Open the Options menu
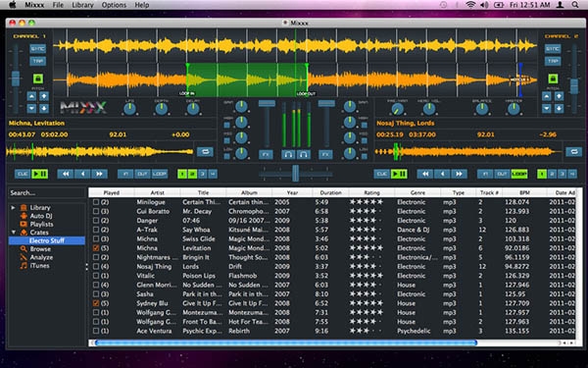Screen dimensions: 588x368 114,5
